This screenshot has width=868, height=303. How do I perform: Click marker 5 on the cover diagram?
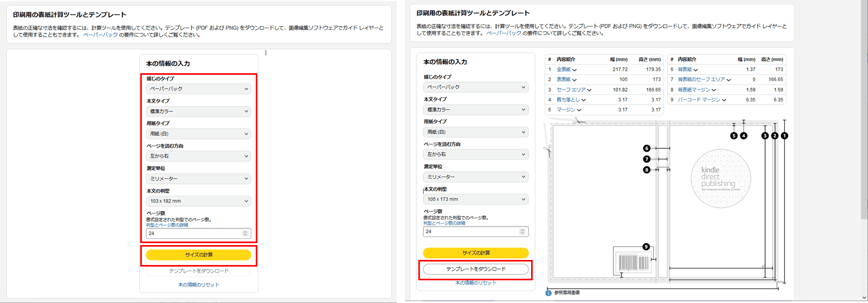click(x=734, y=136)
